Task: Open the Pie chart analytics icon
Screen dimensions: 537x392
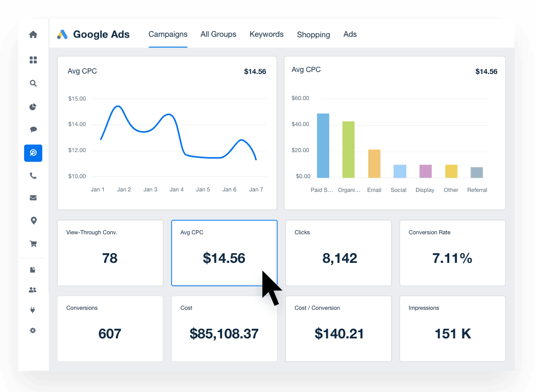Action: 33,107
